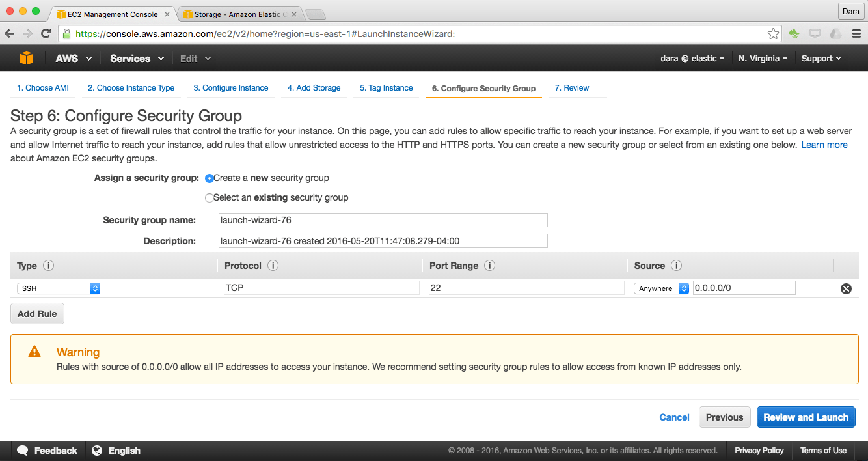Image resolution: width=868 pixels, height=461 pixels.
Task: Open the Learn more link
Action: pos(824,145)
